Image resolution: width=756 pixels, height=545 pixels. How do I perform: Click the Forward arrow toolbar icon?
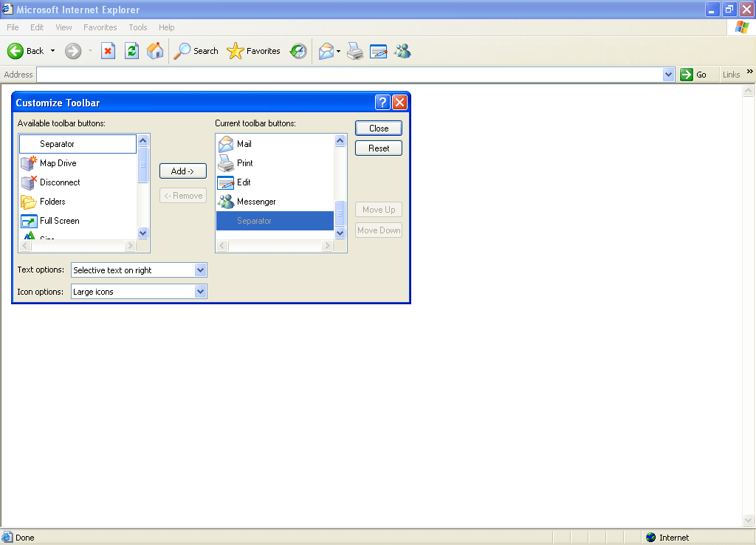[73, 51]
